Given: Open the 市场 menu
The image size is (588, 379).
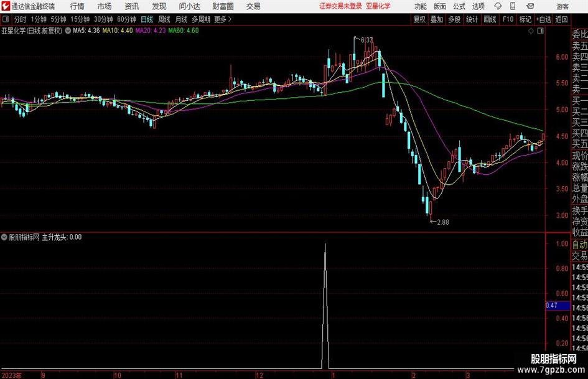Looking at the screenshot, I should 105,6.
